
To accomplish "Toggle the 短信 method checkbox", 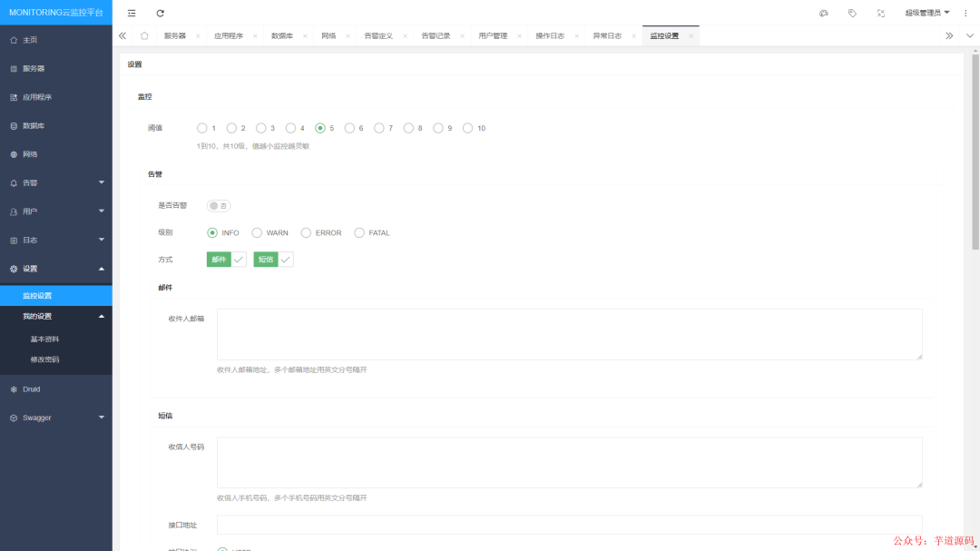I will point(273,260).
